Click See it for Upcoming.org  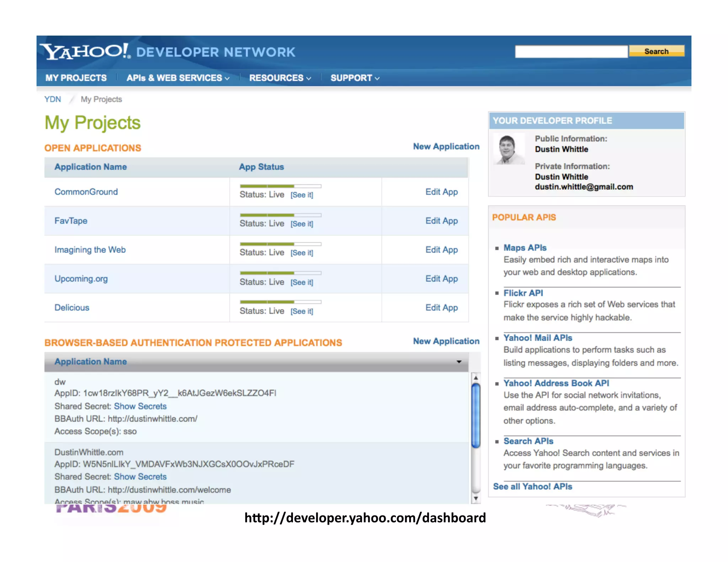(302, 282)
